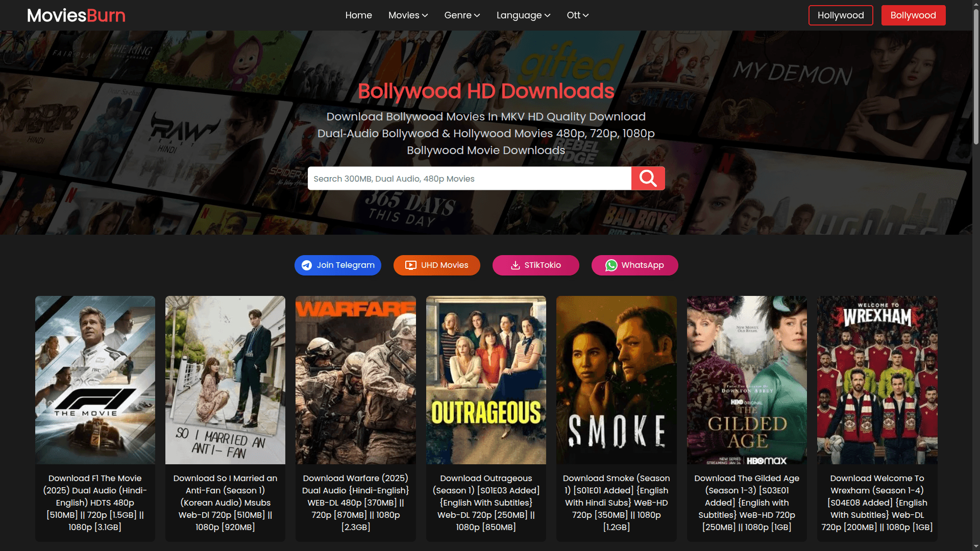Click the text 'Download Bollywood Movies In MKV HD Quality Download'

pos(486,117)
